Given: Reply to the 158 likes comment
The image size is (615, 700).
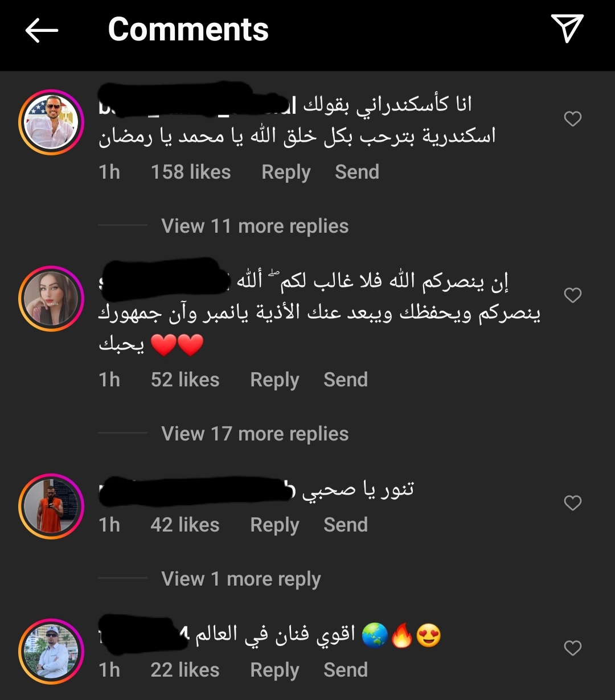Looking at the screenshot, I should (286, 172).
